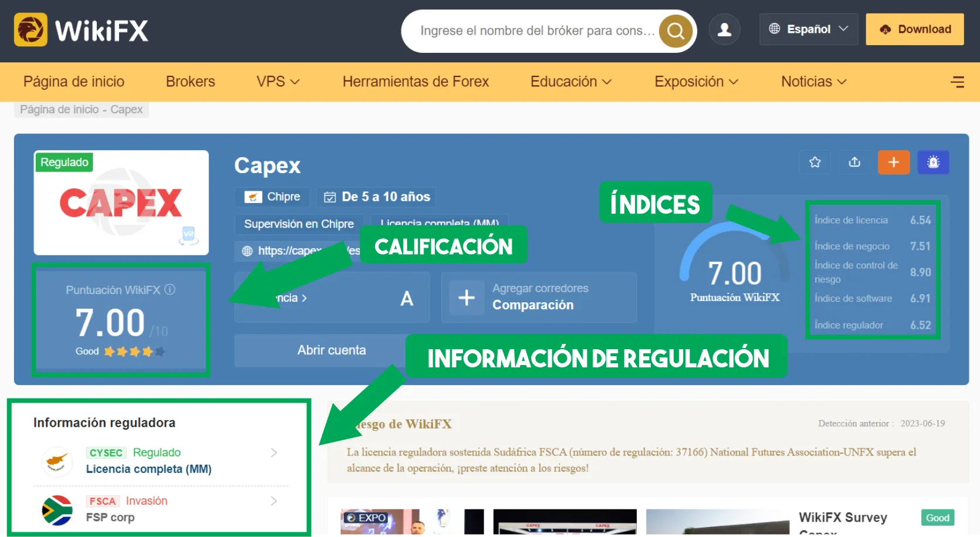
Task: Click Índice de control de riesgo 8.90
Action: [x=873, y=272]
